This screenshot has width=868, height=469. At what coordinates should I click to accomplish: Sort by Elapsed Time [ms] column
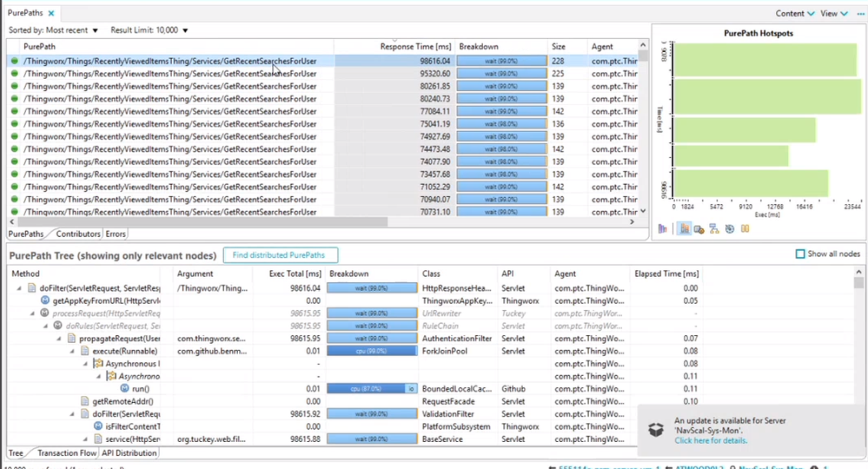coord(666,274)
